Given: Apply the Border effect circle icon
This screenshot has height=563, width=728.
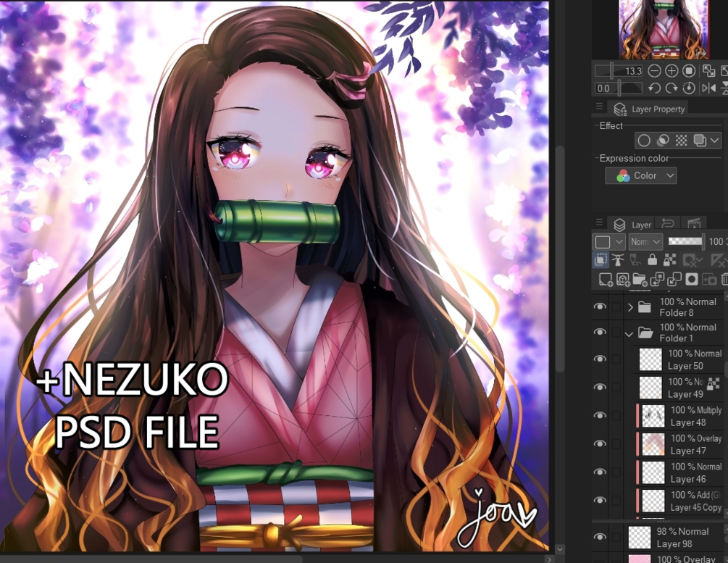Looking at the screenshot, I should coord(644,141).
